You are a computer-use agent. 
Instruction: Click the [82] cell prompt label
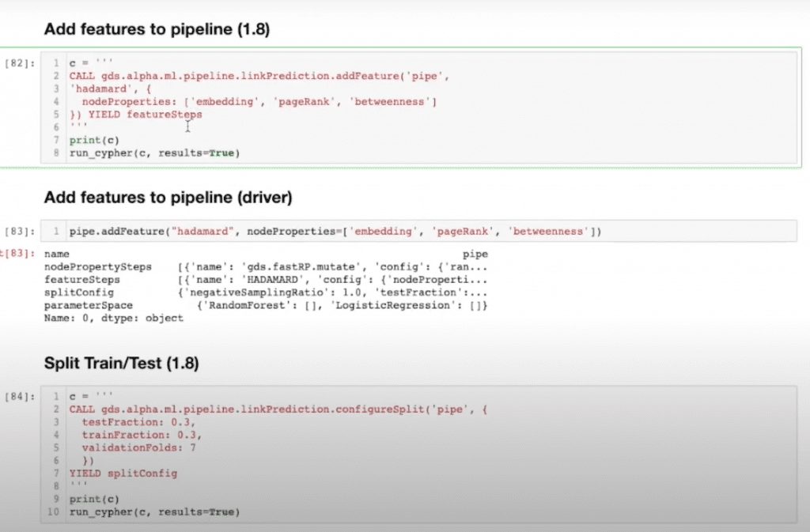click(x=20, y=63)
